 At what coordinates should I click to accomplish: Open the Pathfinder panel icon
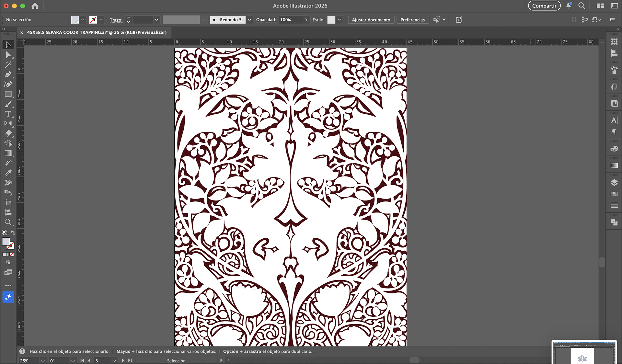(614, 222)
